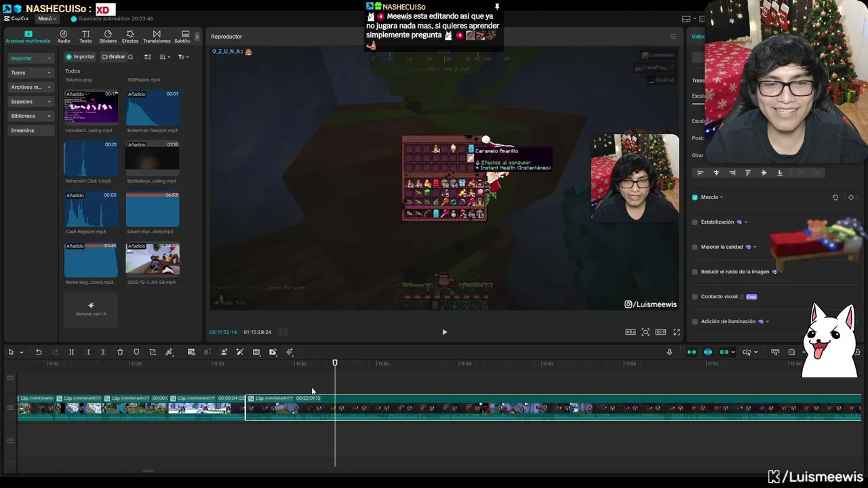The height and width of the screenshot is (488, 868).
Task: Select IntroBattl...oaring.mp4 thumbnail
Action: (x=91, y=108)
